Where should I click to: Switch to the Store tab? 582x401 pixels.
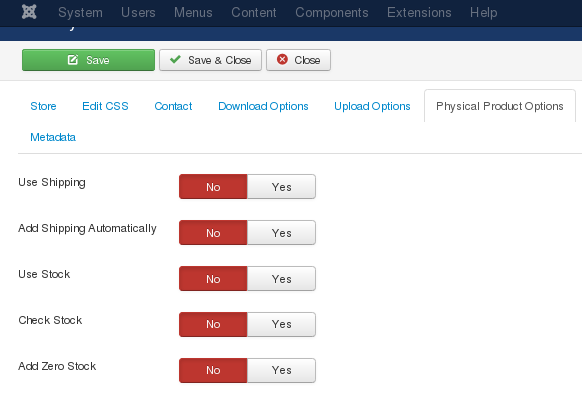[x=43, y=106]
